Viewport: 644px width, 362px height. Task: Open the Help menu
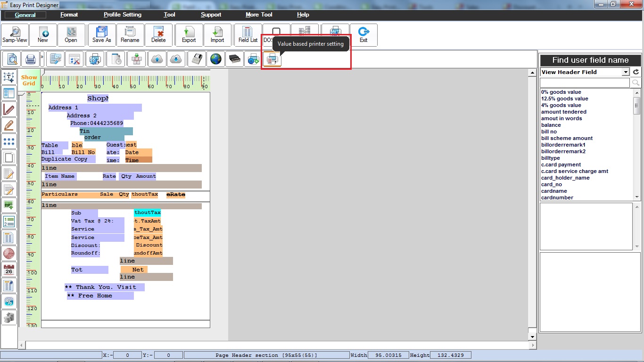[303, 15]
